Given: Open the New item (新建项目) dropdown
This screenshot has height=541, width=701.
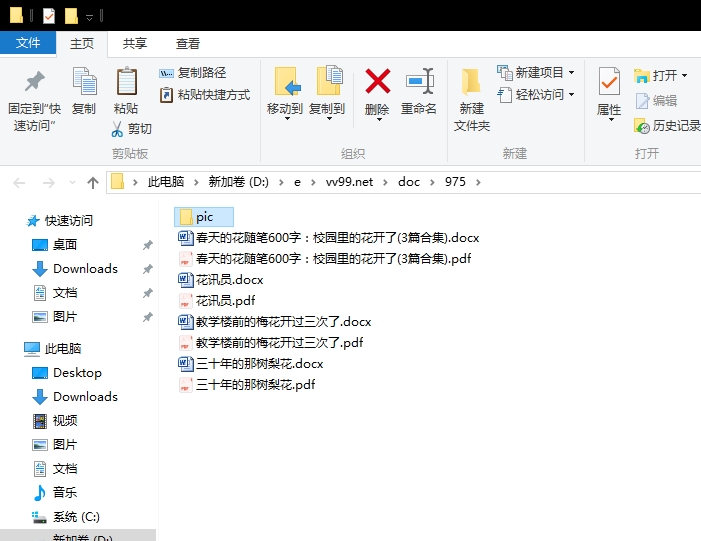Looking at the screenshot, I should pyautogui.click(x=536, y=72).
